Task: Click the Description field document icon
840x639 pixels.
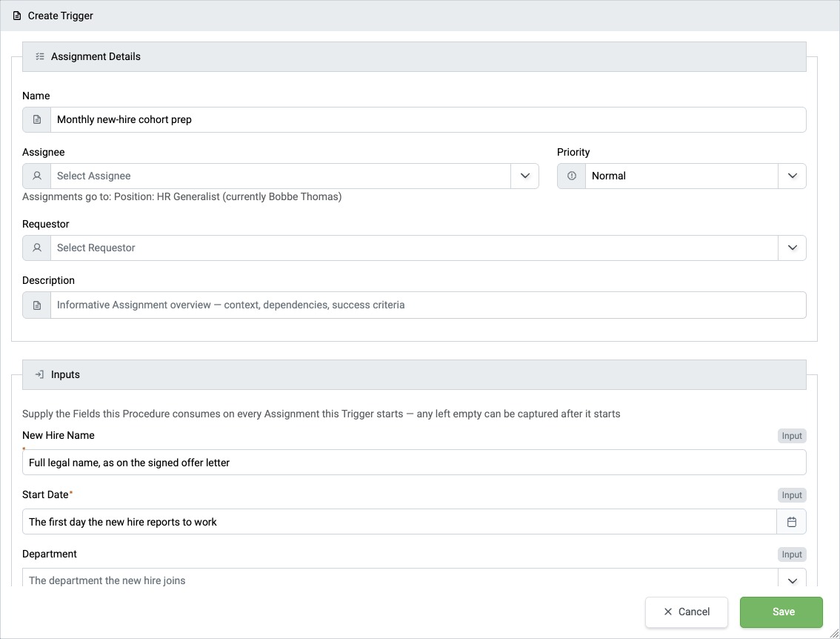Action: coord(37,305)
